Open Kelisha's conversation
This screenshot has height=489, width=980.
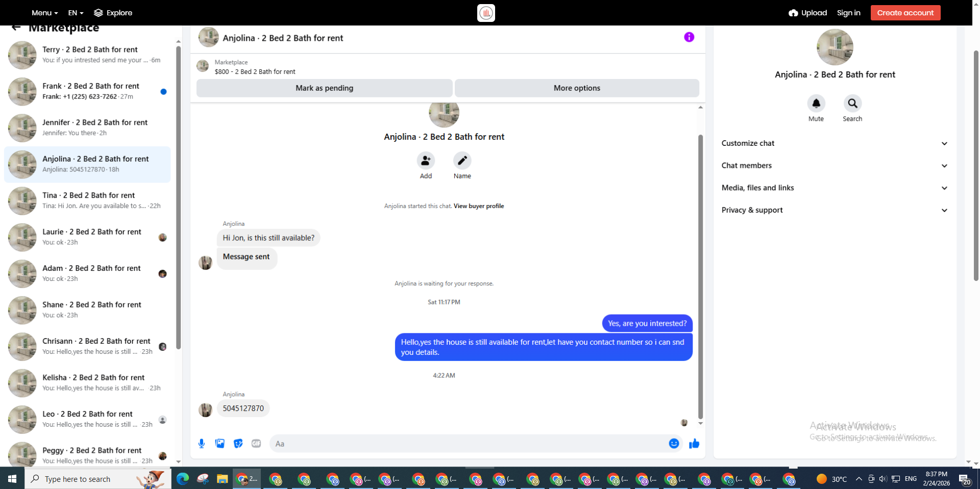tap(87, 383)
